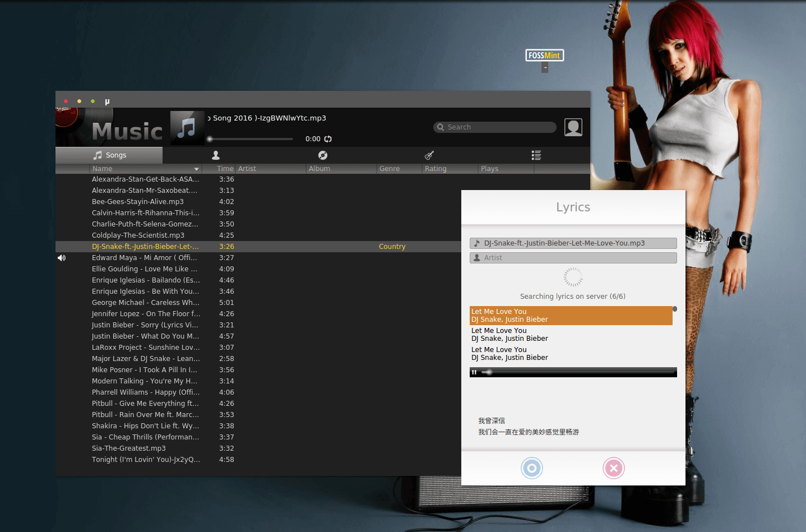Select the highlighted first Let Me Love You result
The width and height of the screenshot is (806, 532).
pos(571,316)
